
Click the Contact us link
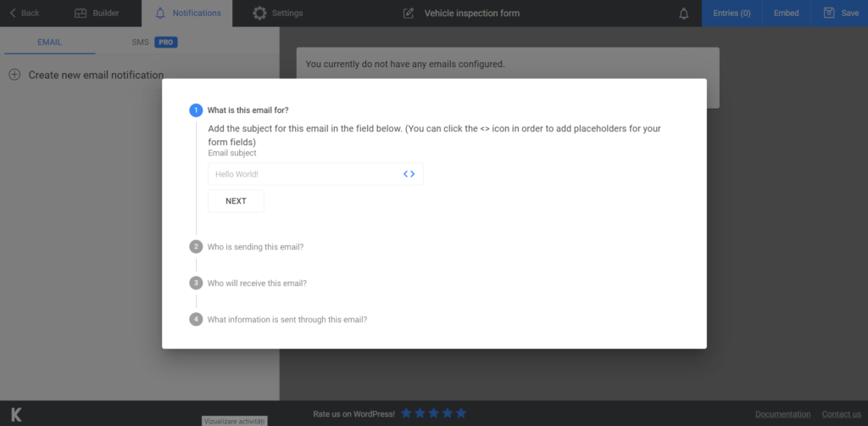tap(841, 414)
